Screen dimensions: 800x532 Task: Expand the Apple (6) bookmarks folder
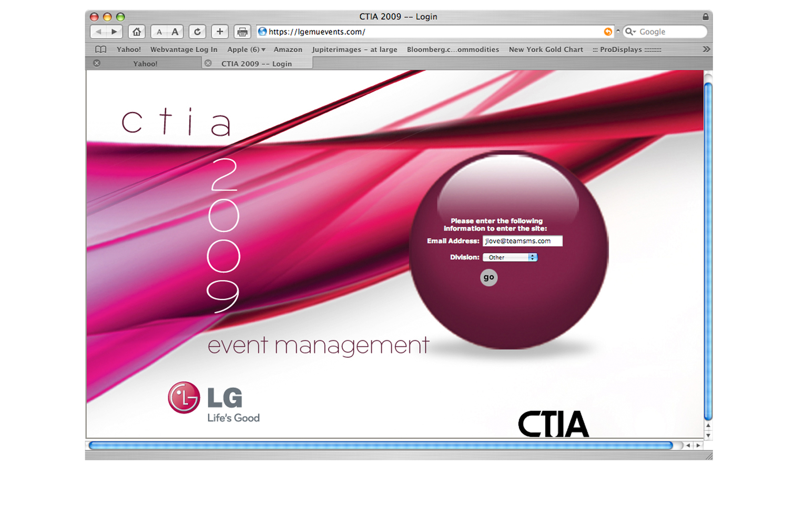(x=246, y=50)
